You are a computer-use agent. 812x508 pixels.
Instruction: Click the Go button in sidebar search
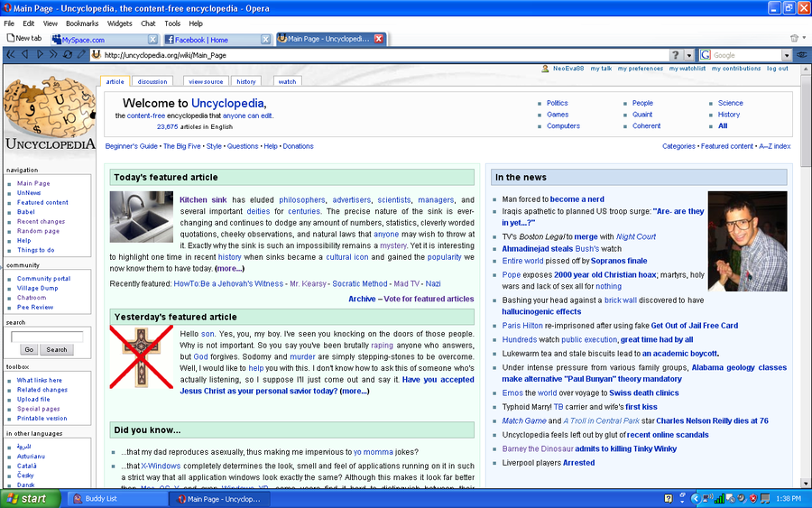(x=29, y=349)
